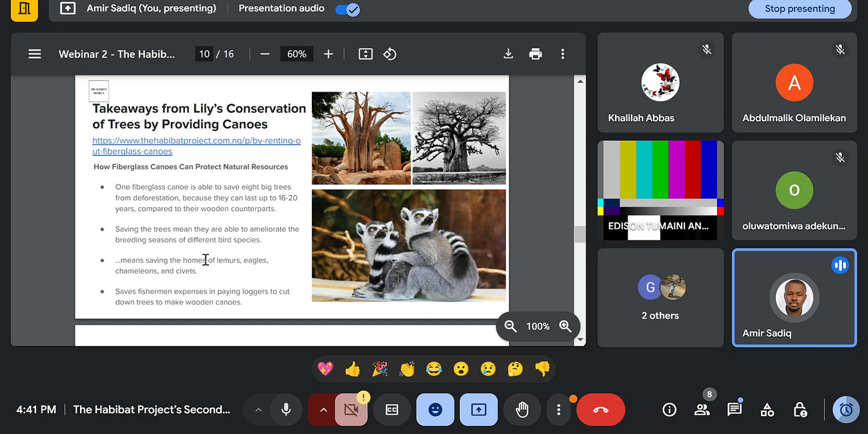Open PDF viewer more actions menu
The image size is (868, 434).
tap(563, 54)
